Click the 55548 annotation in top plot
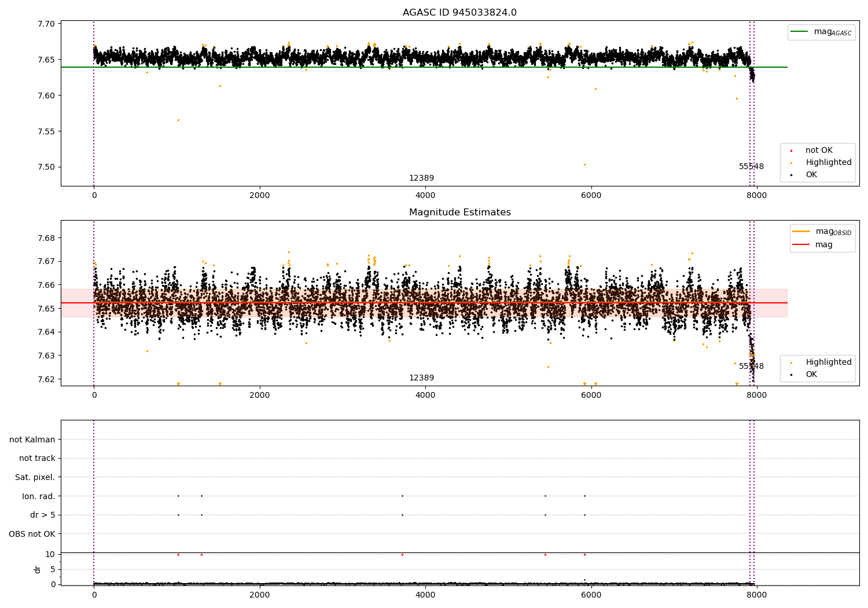Image resolution: width=868 pixels, height=608 pixels. [751, 167]
